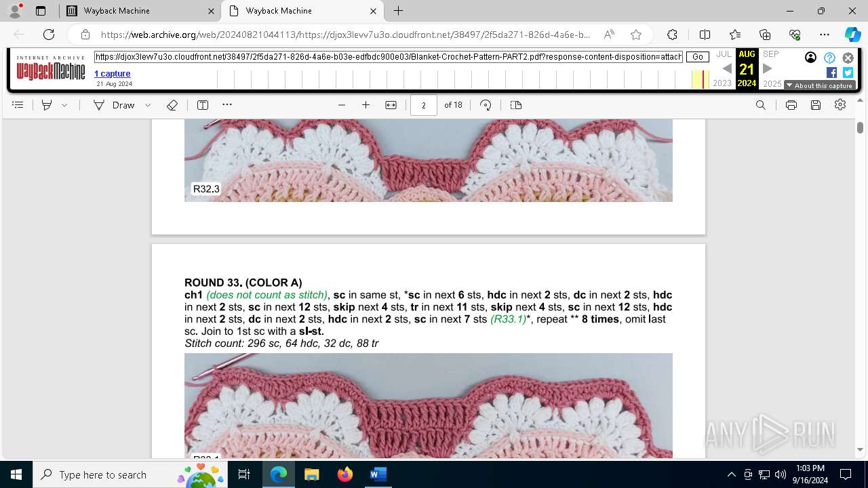The image size is (868, 488).
Task: Save the PDF document
Action: [816, 105]
